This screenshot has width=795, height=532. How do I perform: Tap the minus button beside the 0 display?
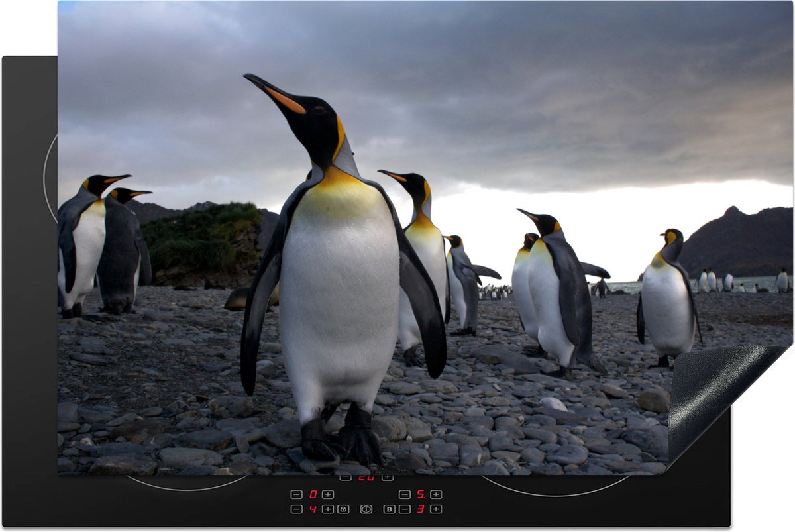click(296, 494)
